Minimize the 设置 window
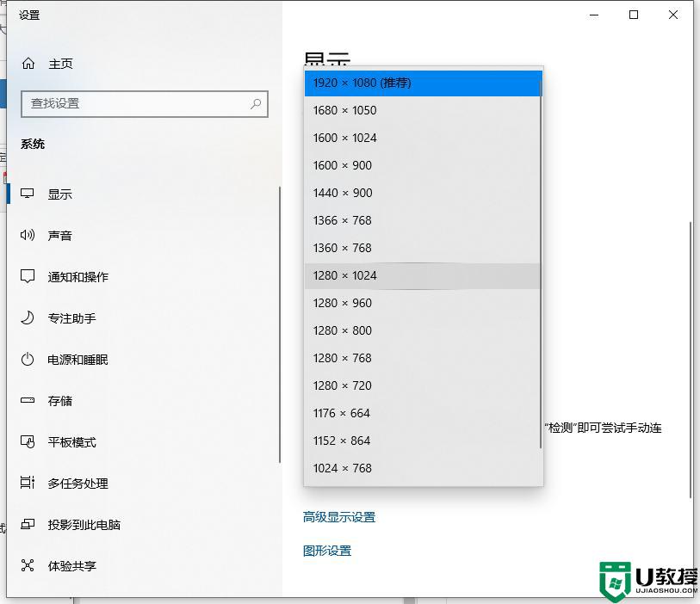The width and height of the screenshot is (700, 604). pyautogui.click(x=594, y=15)
